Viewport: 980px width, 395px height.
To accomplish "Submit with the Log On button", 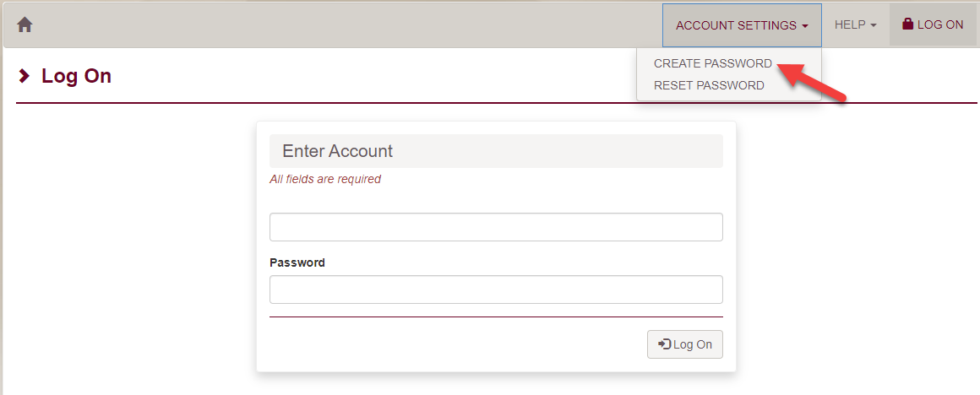I will [685, 344].
